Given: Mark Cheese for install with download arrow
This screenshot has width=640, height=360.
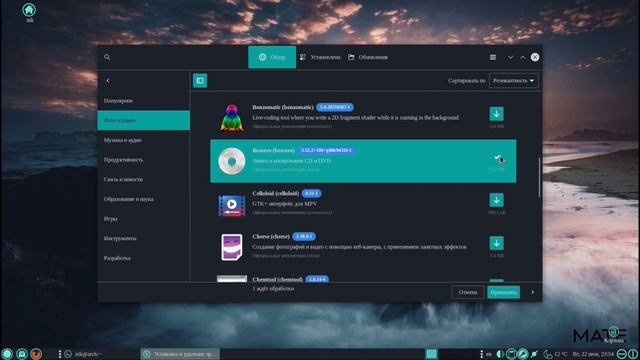Looking at the screenshot, I should [x=496, y=243].
